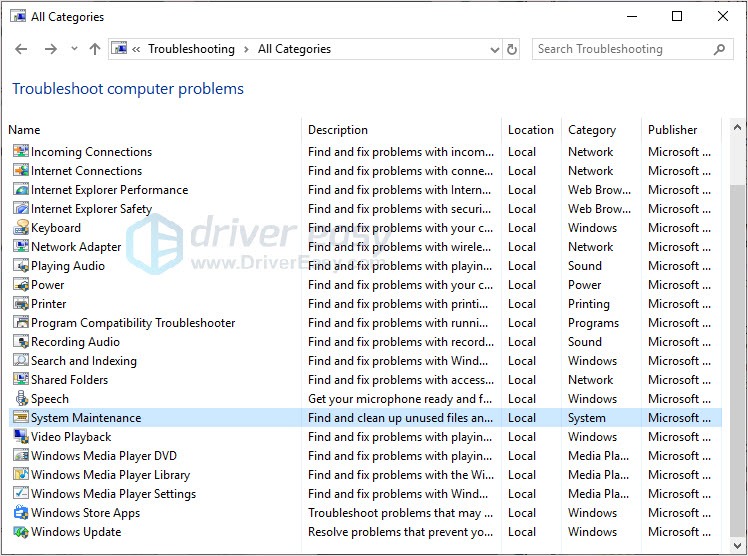The image size is (748, 556).
Task: Click the Windows Store Apps icon
Action: pos(21,513)
